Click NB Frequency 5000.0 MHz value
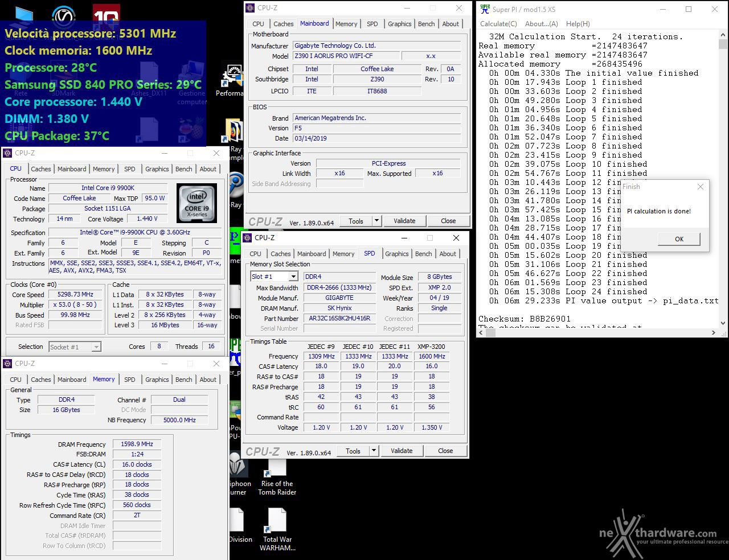The image size is (729, 560). 179,420
